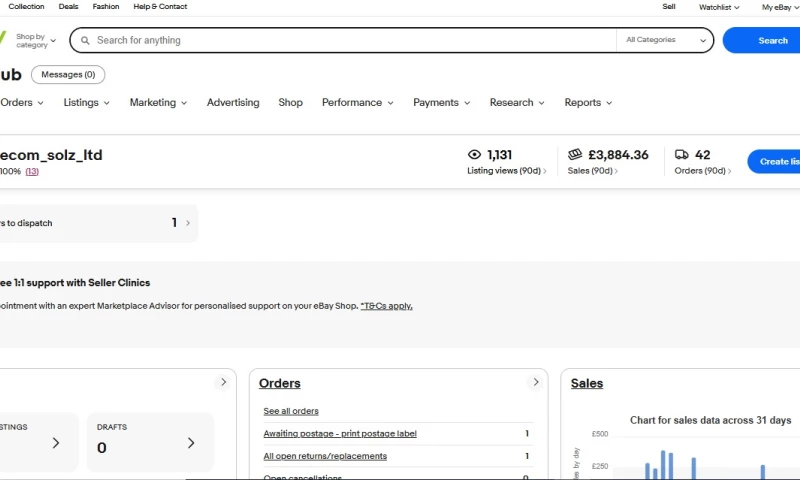The image size is (800, 480).
Task: Open Awaiting postage - print postage label
Action: coord(340,434)
